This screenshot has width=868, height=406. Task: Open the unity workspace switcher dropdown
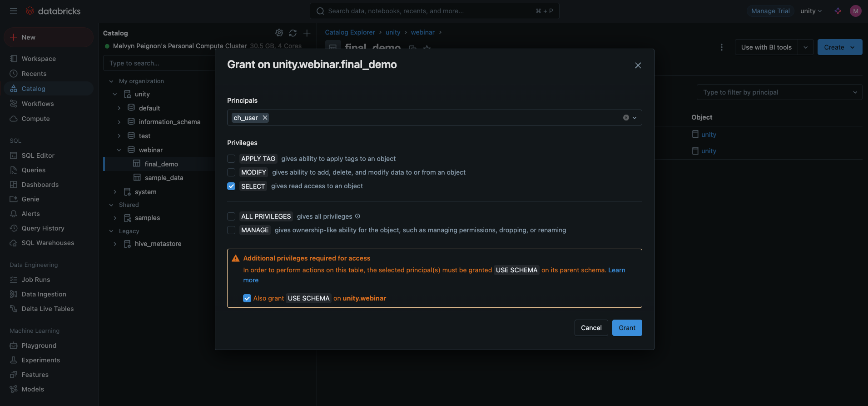811,11
